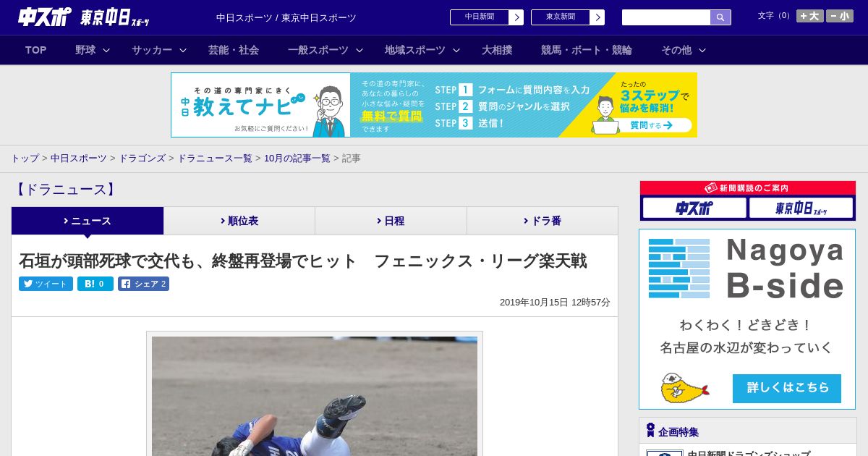This screenshot has width=868, height=456.
Task: Click the magnifier search button
Action: [x=720, y=17]
